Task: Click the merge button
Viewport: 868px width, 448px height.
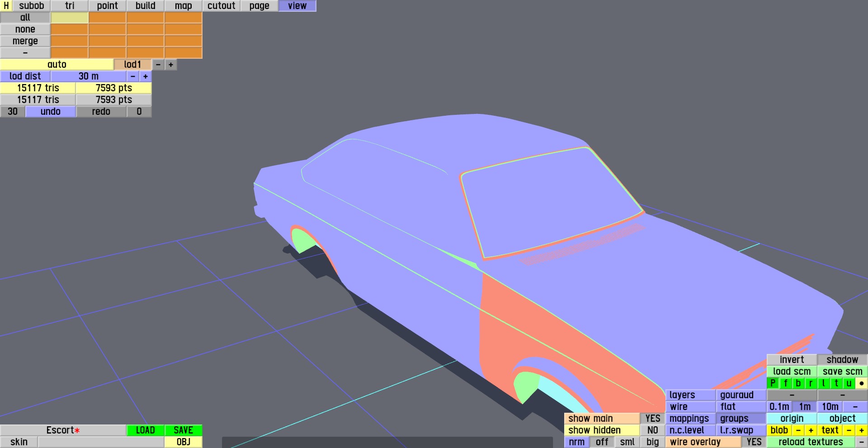Action: click(x=25, y=41)
